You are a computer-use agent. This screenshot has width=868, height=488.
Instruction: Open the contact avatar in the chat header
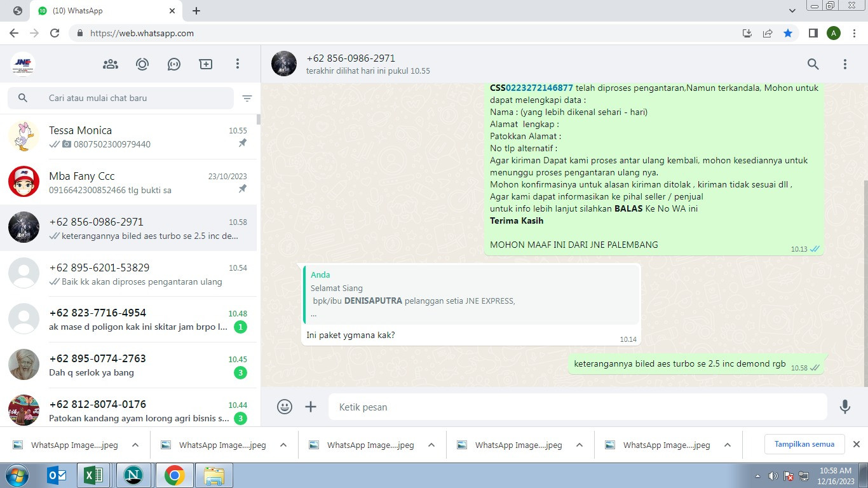click(x=284, y=64)
